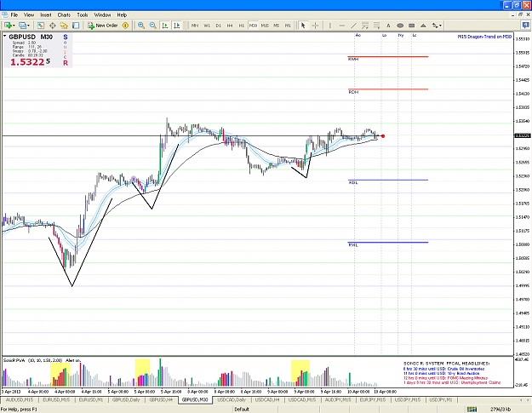Open the Insert menu

point(46,15)
